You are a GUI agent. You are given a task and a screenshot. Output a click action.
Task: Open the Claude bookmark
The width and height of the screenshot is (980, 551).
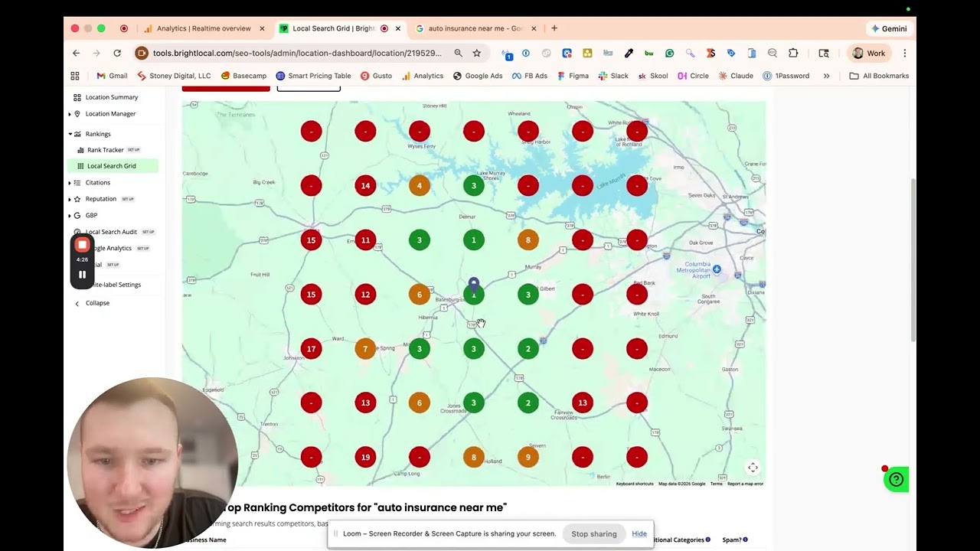tap(736, 76)
